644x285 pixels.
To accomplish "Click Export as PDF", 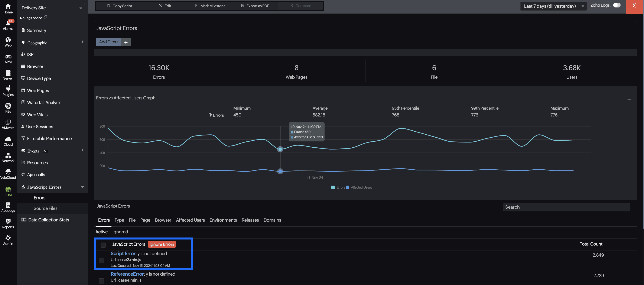I will click(255, 6).
